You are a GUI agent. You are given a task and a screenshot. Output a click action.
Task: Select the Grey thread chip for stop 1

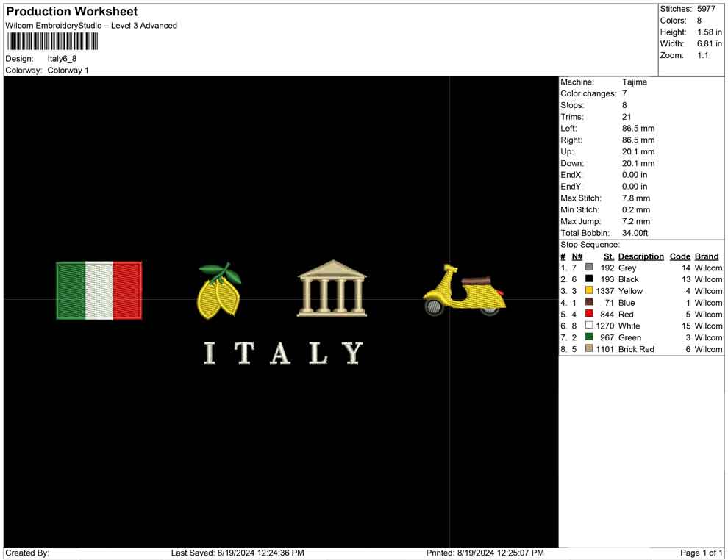coord(589,268)
